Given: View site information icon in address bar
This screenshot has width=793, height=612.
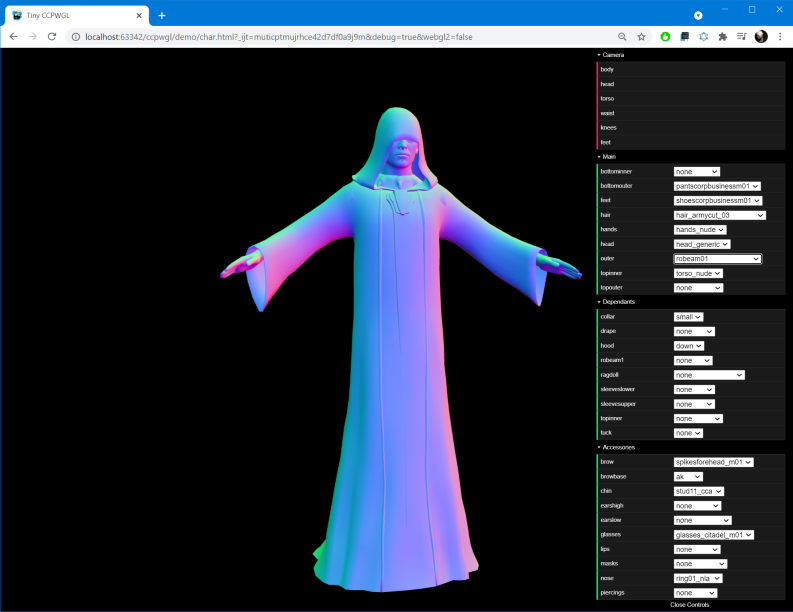Looking at the screenshot, I should tap(75, 37).
